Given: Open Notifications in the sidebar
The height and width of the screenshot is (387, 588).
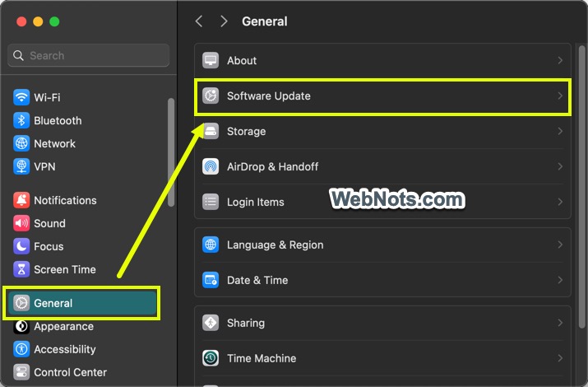Looking at the screenshot, I should pyautogui.click(x=65, y=200).
